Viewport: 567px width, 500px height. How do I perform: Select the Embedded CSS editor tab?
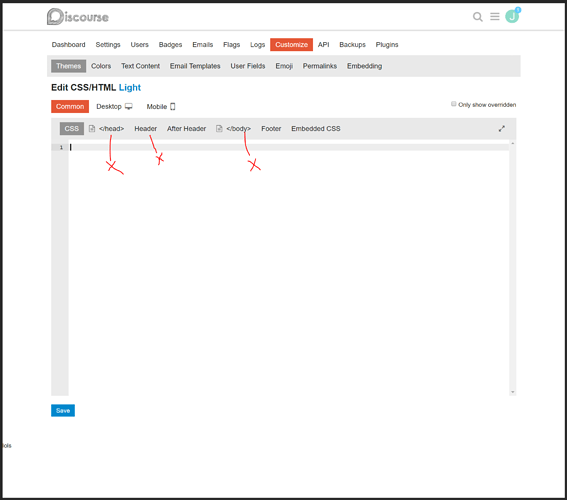coord(316,129)
